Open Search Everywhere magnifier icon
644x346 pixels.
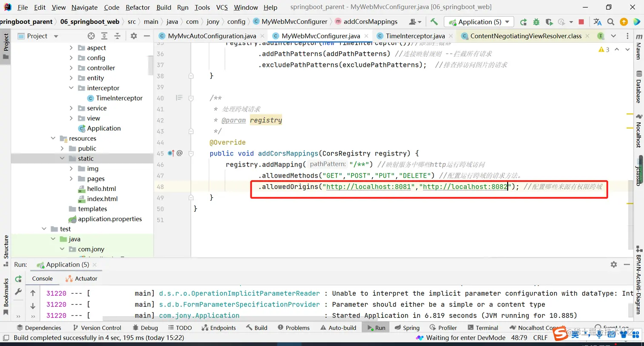[611, 22]
